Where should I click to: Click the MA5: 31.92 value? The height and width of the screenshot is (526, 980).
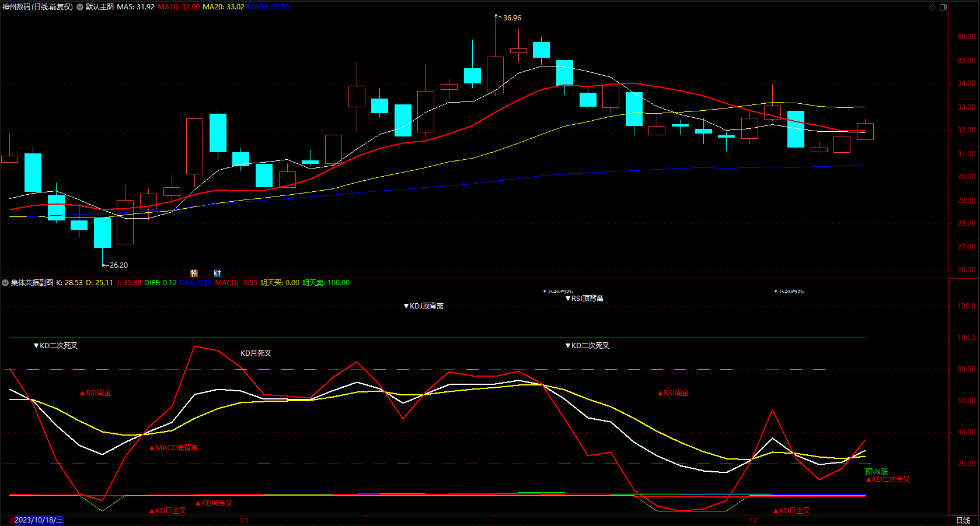click(136, 7)
